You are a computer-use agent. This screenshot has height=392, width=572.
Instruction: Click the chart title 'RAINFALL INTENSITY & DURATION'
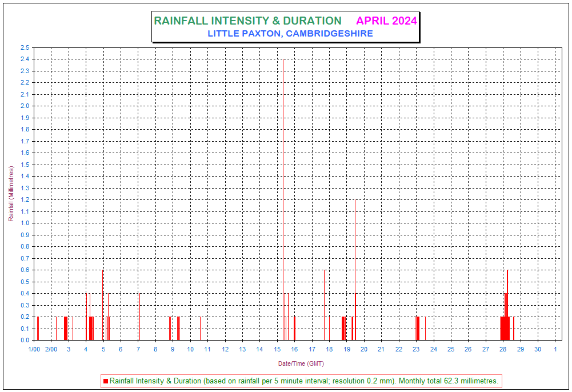click(247, 21)
